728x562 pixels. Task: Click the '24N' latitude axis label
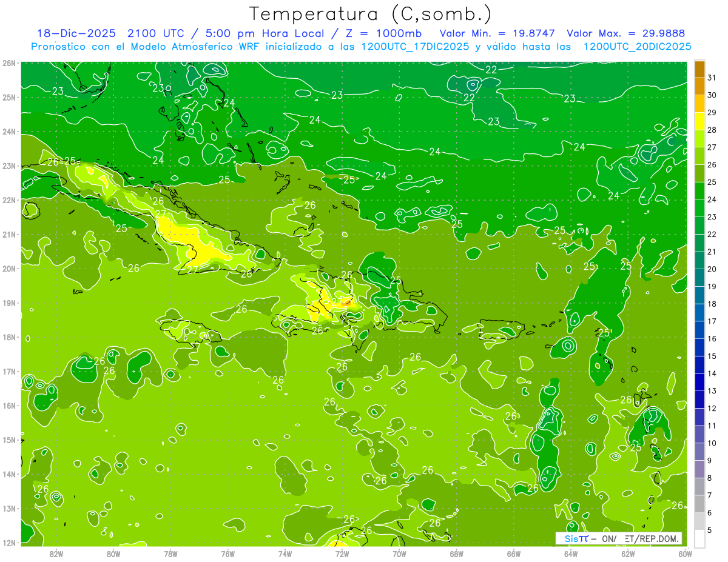pos(9,132)
